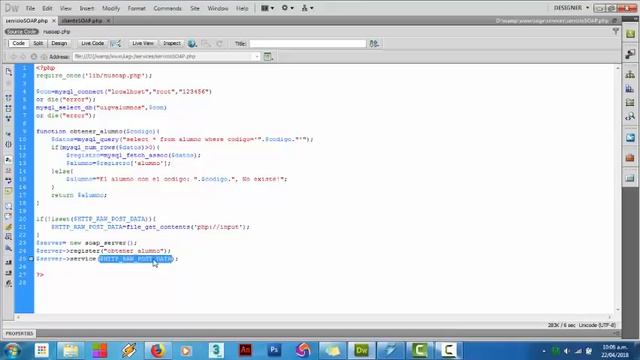
Task: Open the Insert panel icon in right dock
Action: 630,53
